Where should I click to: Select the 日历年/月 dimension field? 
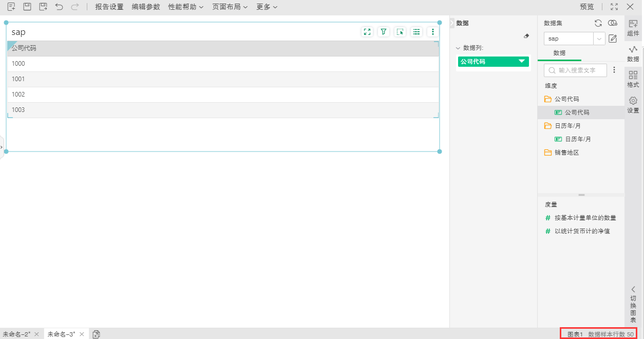point(578,139)
